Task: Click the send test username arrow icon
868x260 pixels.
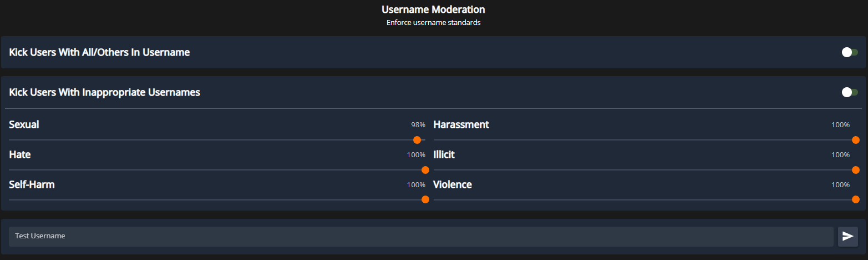Action: [847, 236]
